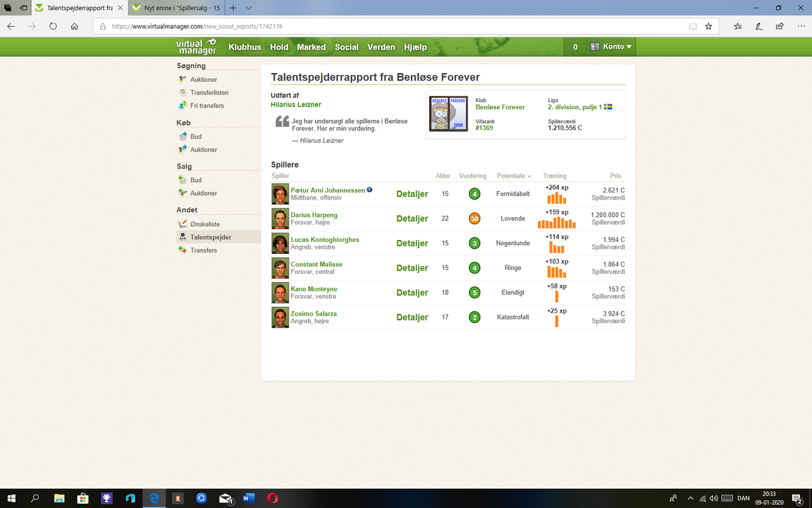Open reading view in address bar

[x=693, y=27]
